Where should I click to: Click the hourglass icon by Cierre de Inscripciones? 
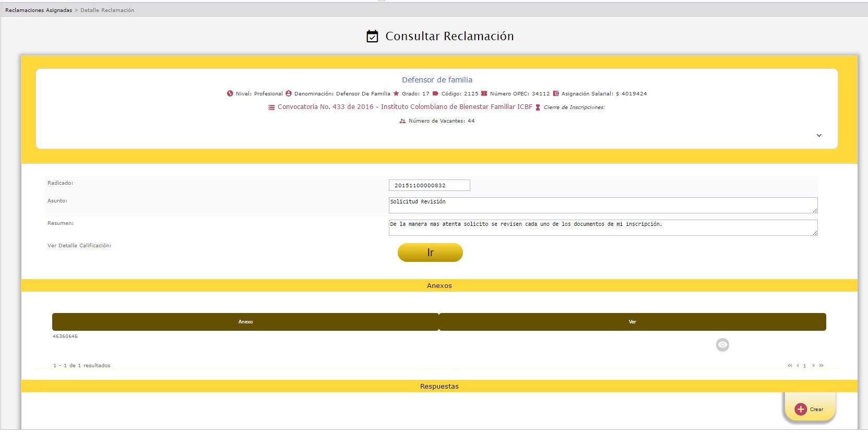(538, 107)
